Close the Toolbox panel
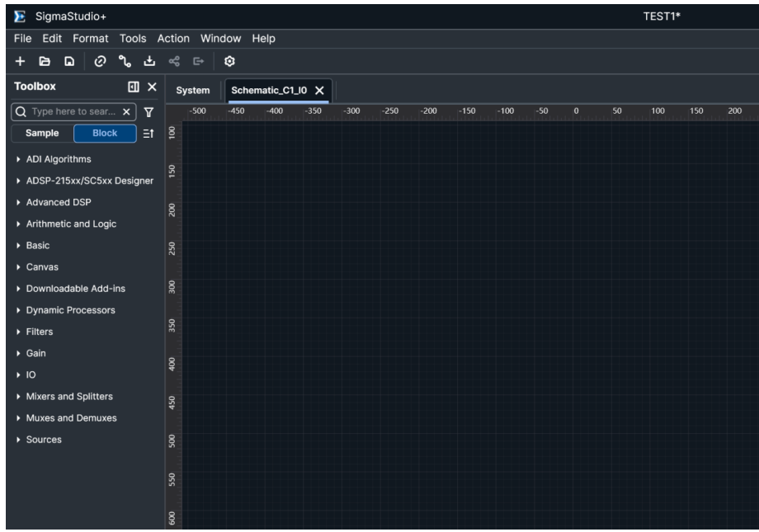This screenshot has height=532, width=759. point(152,87)
